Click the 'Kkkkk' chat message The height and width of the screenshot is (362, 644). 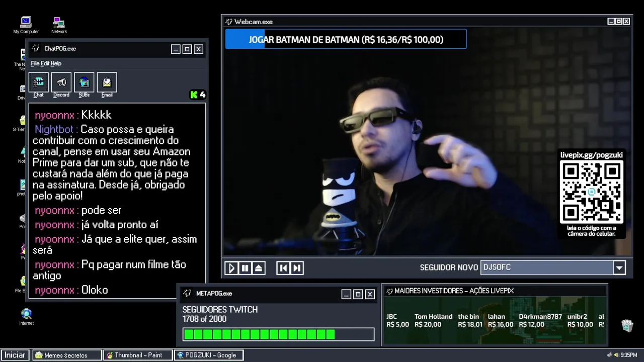tap(96, 115)
